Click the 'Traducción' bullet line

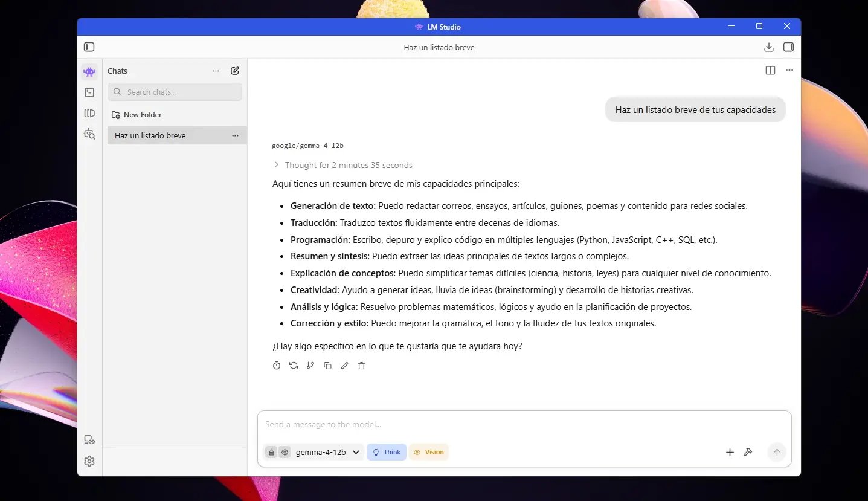pyautogui.click(x=425, y=223)
